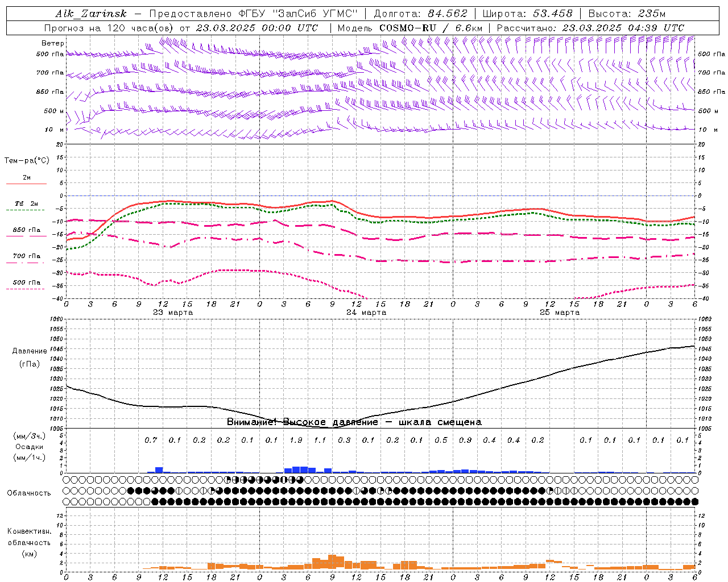Image resolution: width=728 pixels, height=582 pixels.
Task: Click the Тем-ра(°C) axis label
Action: (27, 161)
